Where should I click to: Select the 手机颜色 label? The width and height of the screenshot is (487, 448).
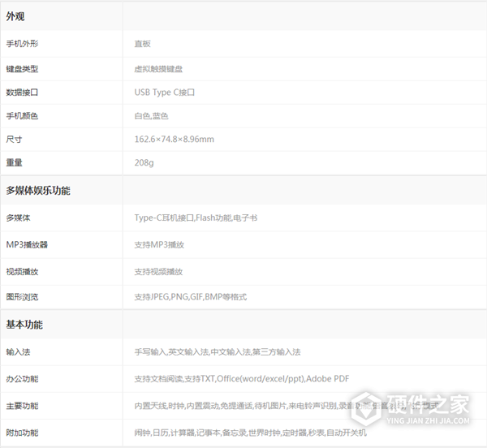pos(22,116)
